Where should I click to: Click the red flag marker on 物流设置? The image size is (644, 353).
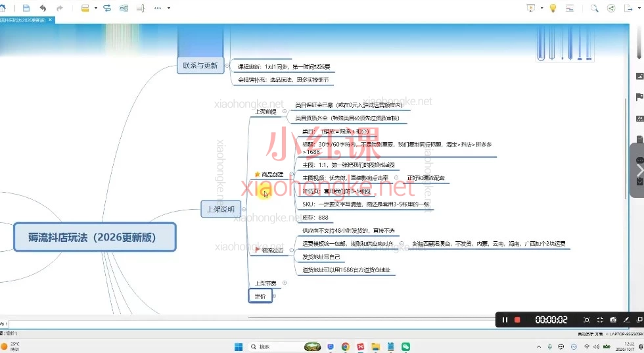pos(258,249)
